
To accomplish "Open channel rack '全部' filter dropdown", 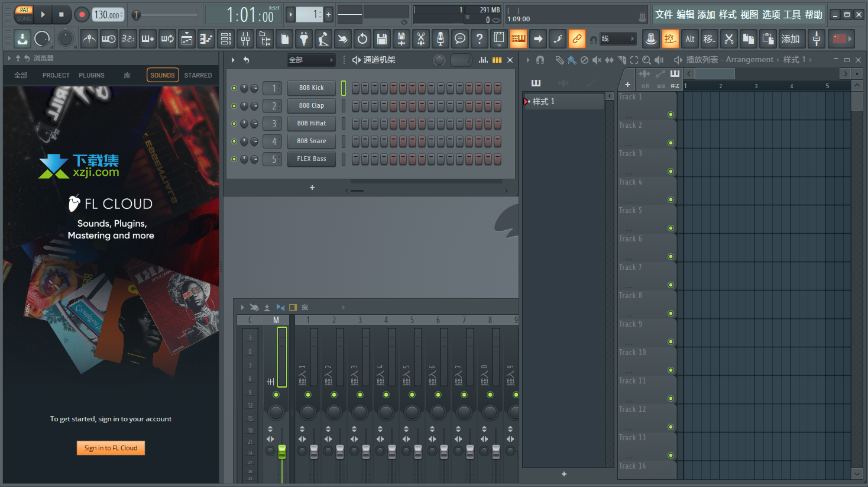I will [311, 60].
